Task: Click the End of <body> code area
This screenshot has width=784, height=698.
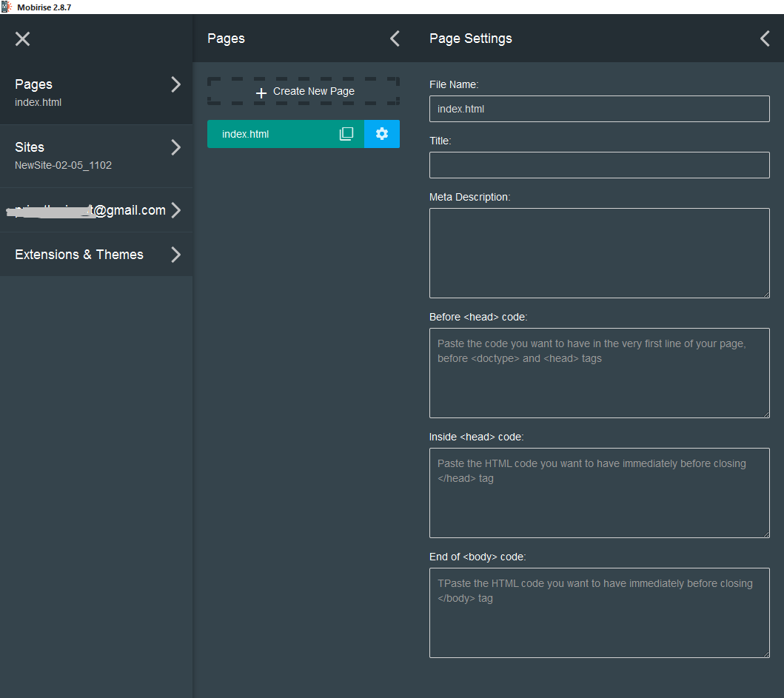Action: pos(599,613)
